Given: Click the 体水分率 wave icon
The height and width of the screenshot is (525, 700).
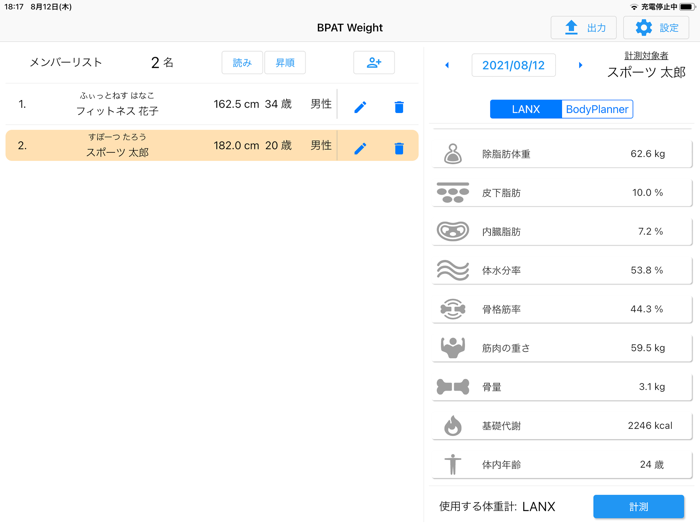Looking at the screenshot, I should coord(453,270).
